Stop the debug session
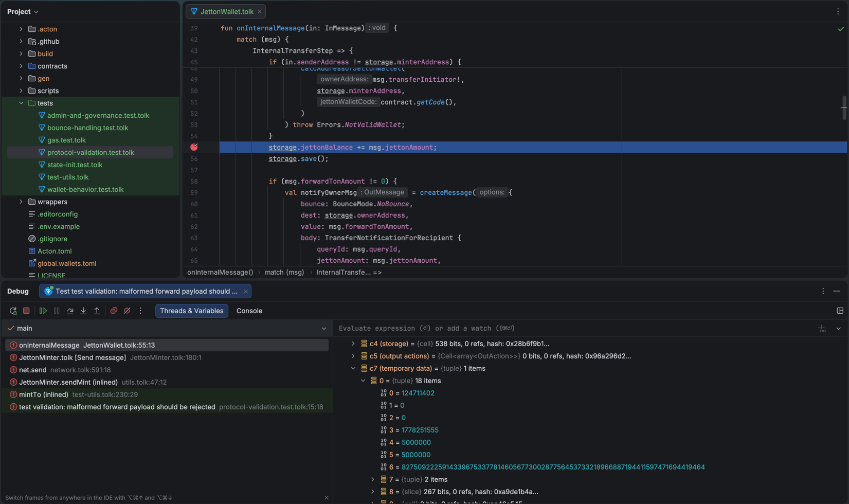This screenshot has height=504, width=849. [x=26, y=311]
